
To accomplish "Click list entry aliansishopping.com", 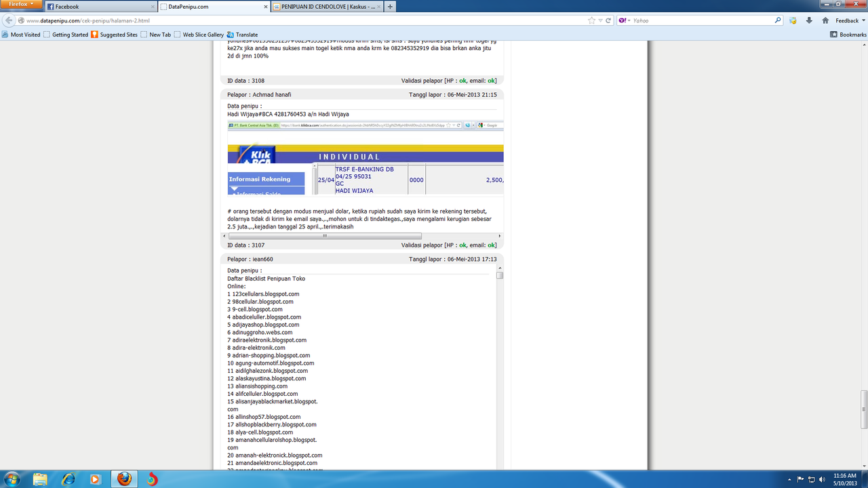I will [262, 386].
